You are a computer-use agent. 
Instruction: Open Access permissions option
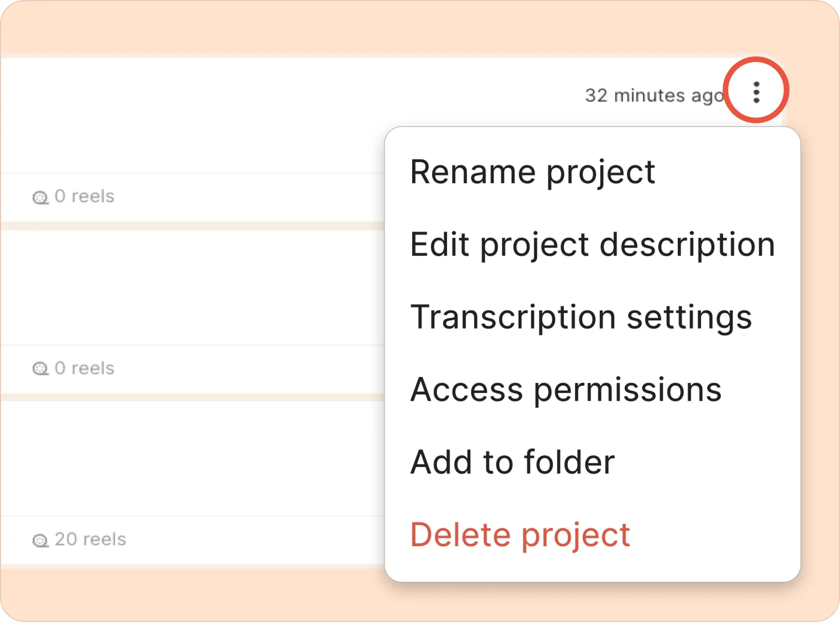tap(566, 390)
